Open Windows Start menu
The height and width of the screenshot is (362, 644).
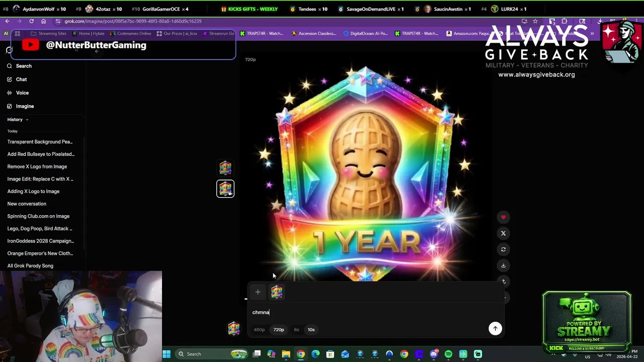coord(167,354)
